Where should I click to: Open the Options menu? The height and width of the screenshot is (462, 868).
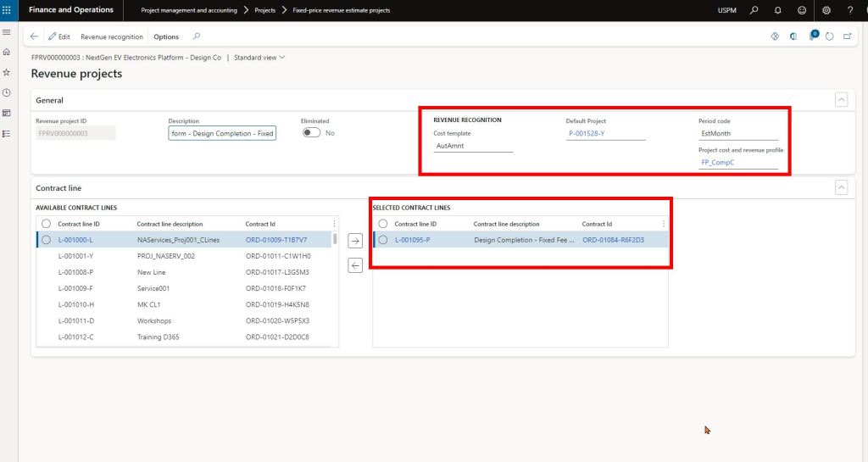(x=166, y=36)
